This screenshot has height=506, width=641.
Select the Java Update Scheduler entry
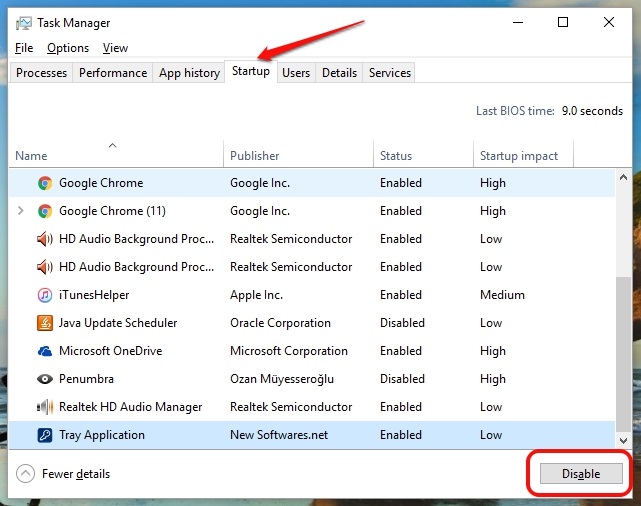click(118, 323)
